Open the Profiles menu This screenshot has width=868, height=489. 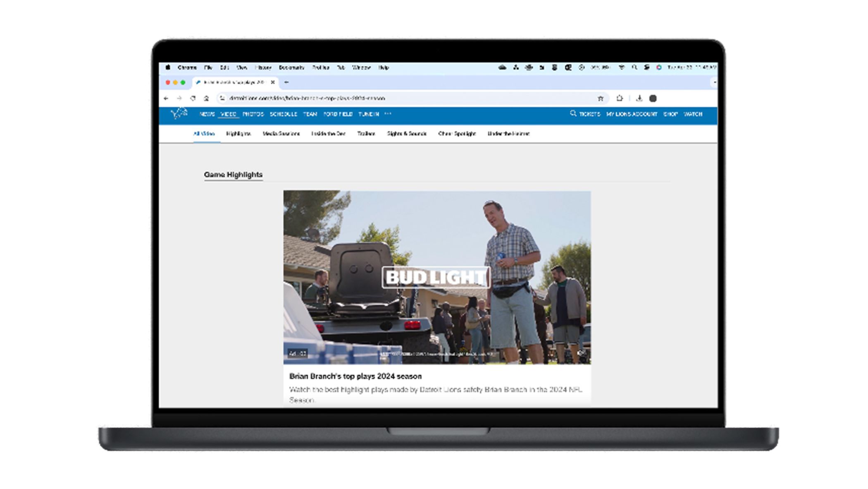[321, 67]
